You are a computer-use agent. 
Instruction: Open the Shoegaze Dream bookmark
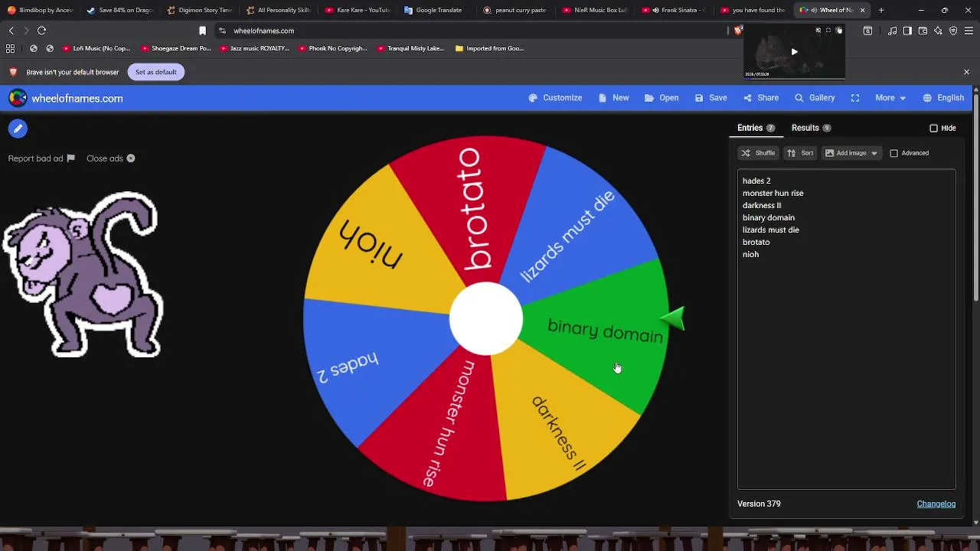(x=175, y=48)
